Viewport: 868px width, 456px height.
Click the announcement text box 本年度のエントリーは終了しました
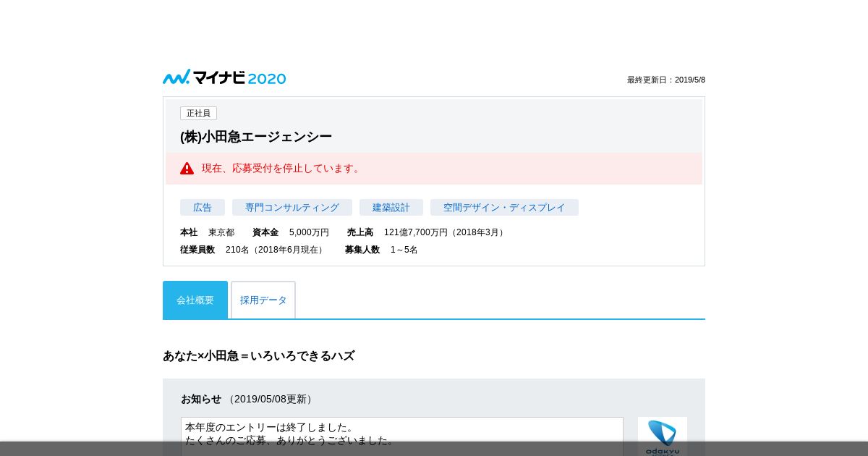coord(402,436)
